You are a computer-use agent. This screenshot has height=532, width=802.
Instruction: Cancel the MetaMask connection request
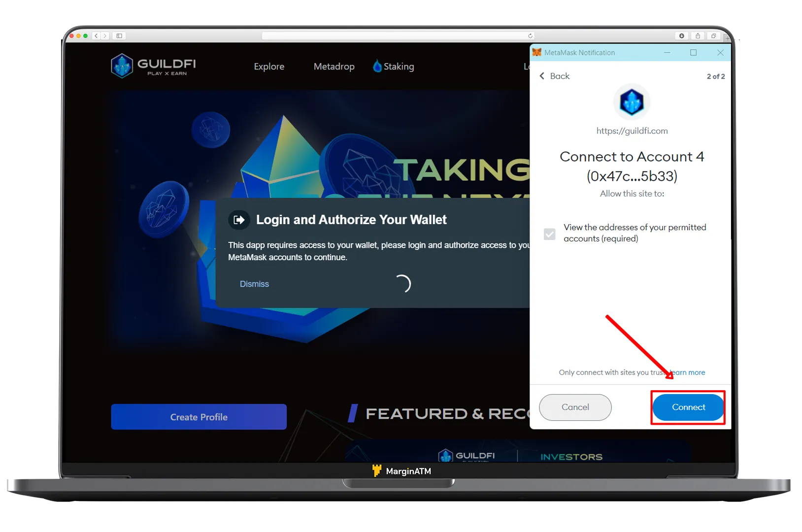pos(575,407)
